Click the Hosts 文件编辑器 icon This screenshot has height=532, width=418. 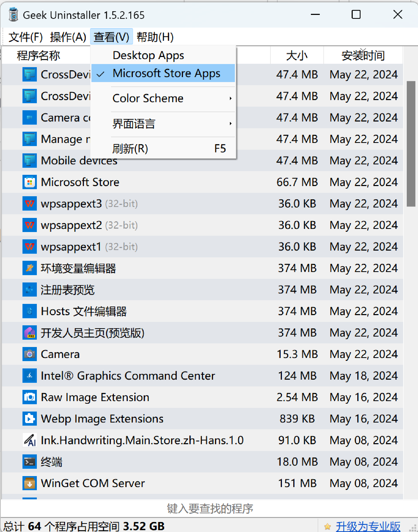pyautogui.click(x=30, y=311)
